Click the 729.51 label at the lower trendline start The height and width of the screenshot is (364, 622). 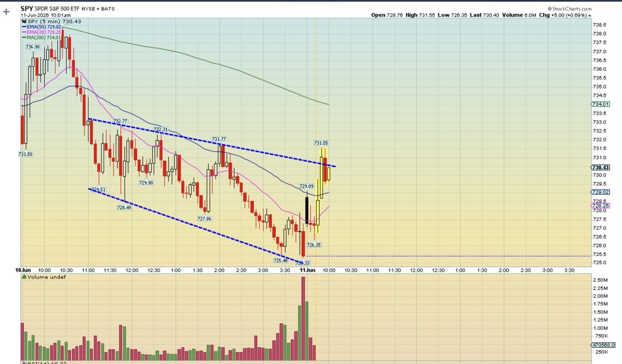tap(99, 190)
